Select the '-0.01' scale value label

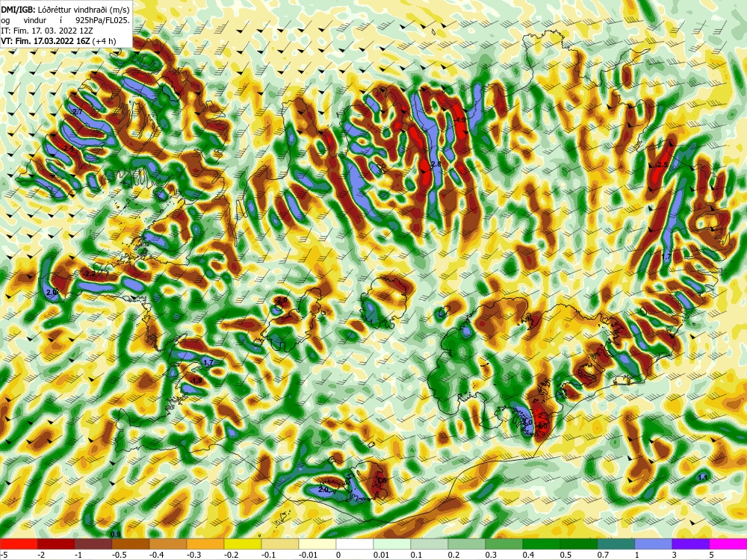click(x=307, y=555)
